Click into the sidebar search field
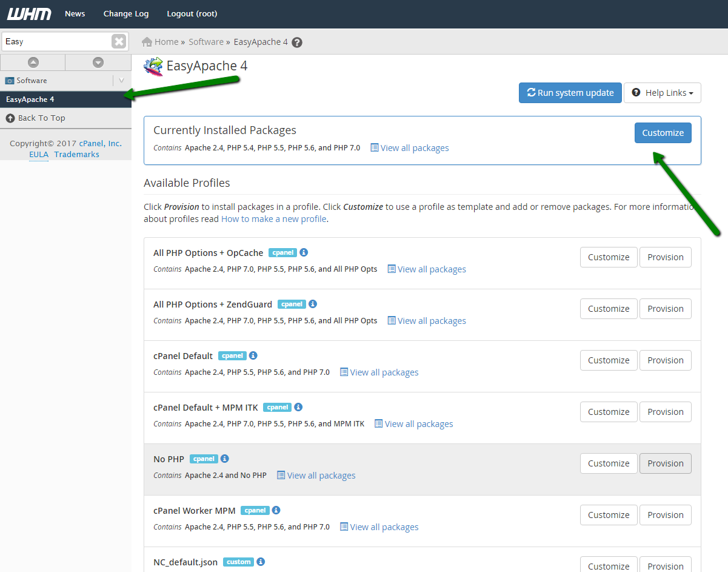The width and height of the screenshot is (728, 572). [x=55, y=41]
